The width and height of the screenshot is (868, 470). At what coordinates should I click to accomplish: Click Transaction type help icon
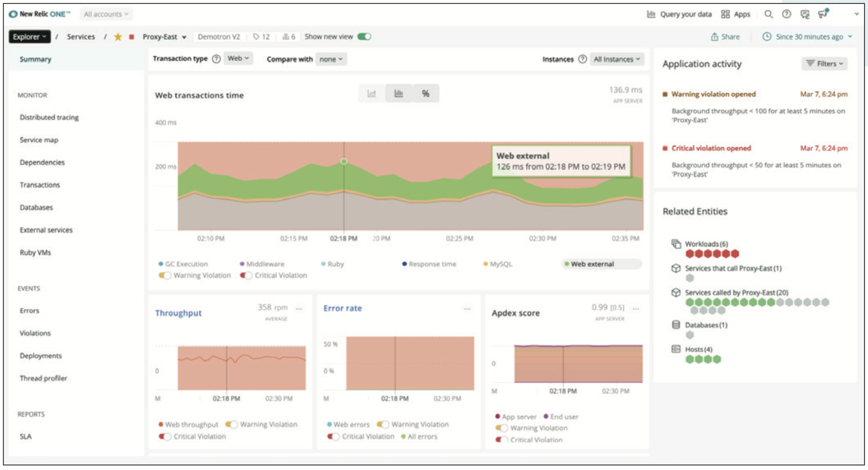[x=216, y=59]
